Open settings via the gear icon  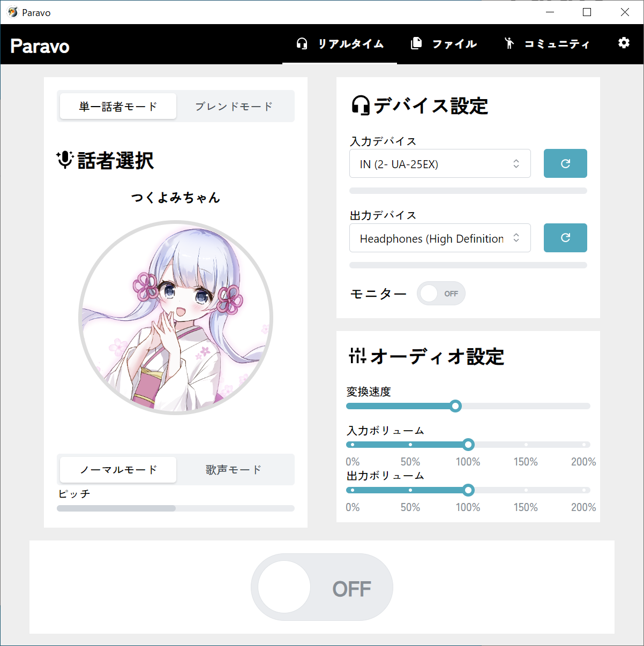click(x=624, y=43)
